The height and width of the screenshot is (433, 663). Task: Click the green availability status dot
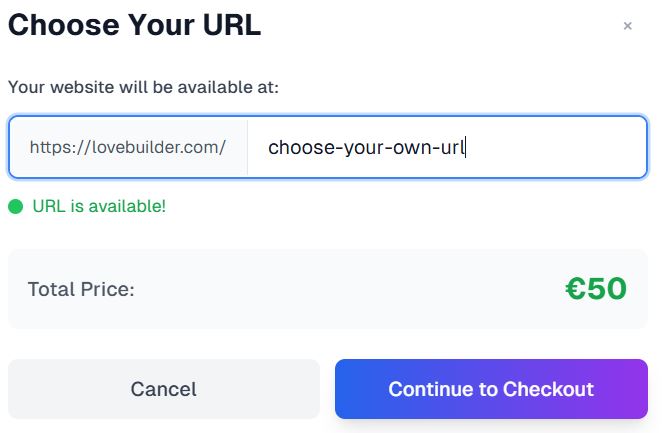click(x=15, y=207)
